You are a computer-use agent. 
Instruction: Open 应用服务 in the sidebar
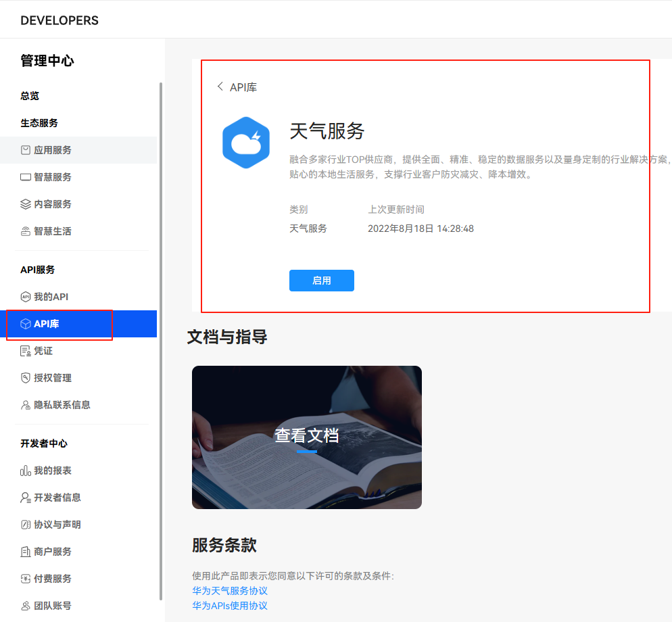78,150
